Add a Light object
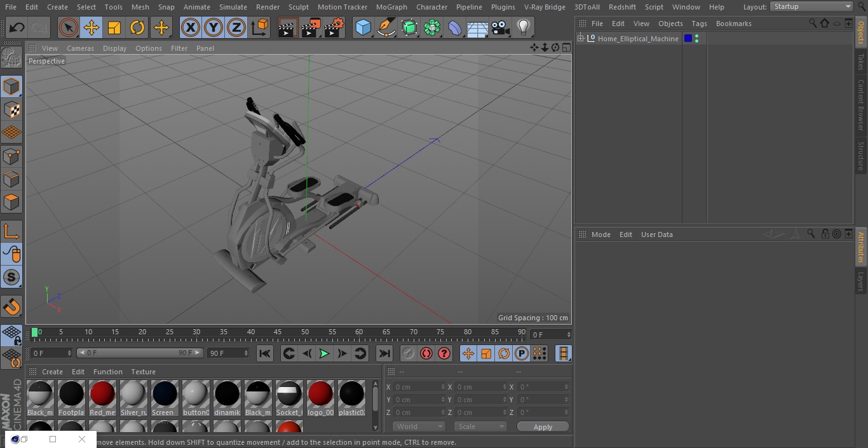The width and height of the screenshot is (868, 448). click(x=523, y=27)
